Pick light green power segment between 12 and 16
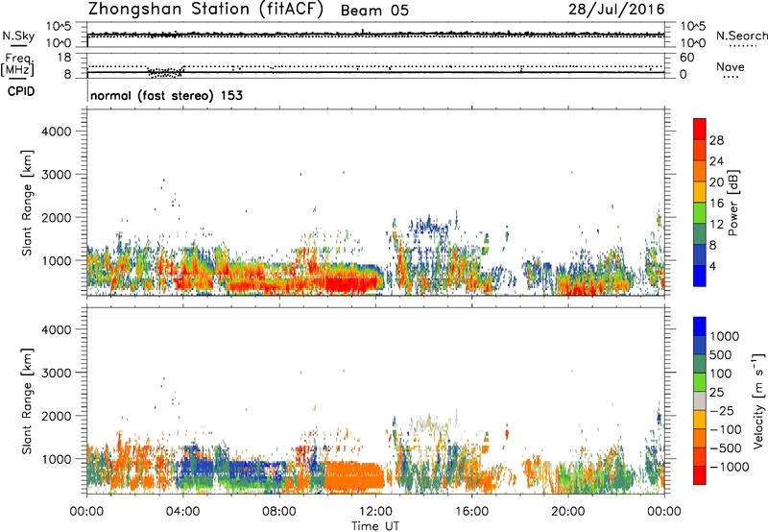This screenshot has height=532, width=768. (x=700, y=213)
